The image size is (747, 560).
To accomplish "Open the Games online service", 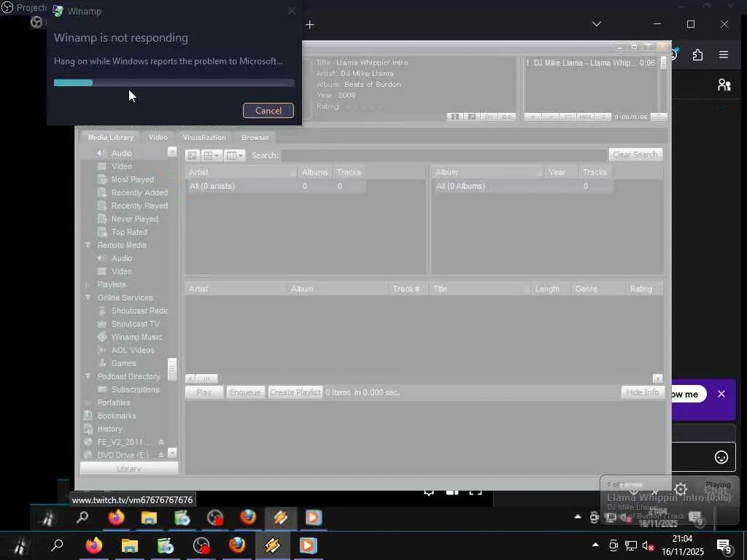I will (123, 363).
